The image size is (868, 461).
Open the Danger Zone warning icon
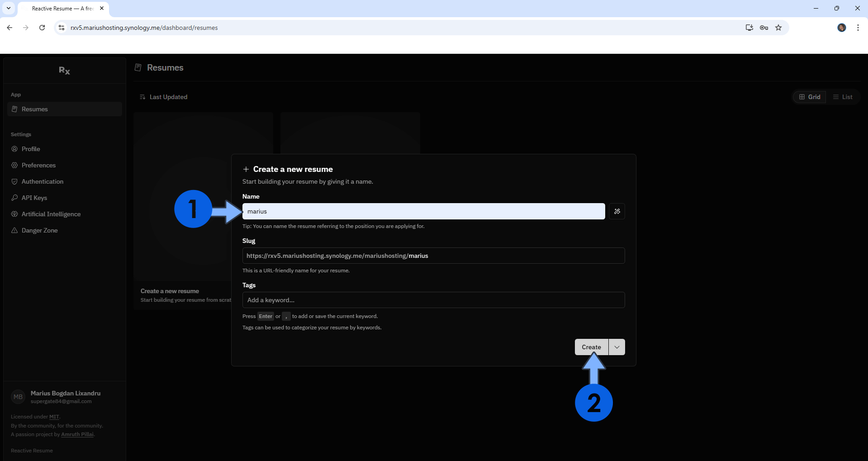[x=14, y=230]
